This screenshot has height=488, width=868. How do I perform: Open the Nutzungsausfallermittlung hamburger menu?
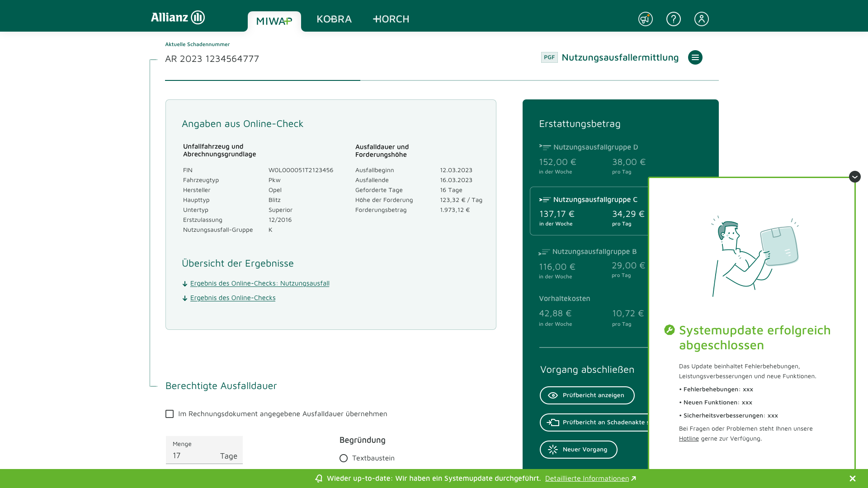[695, 57]
